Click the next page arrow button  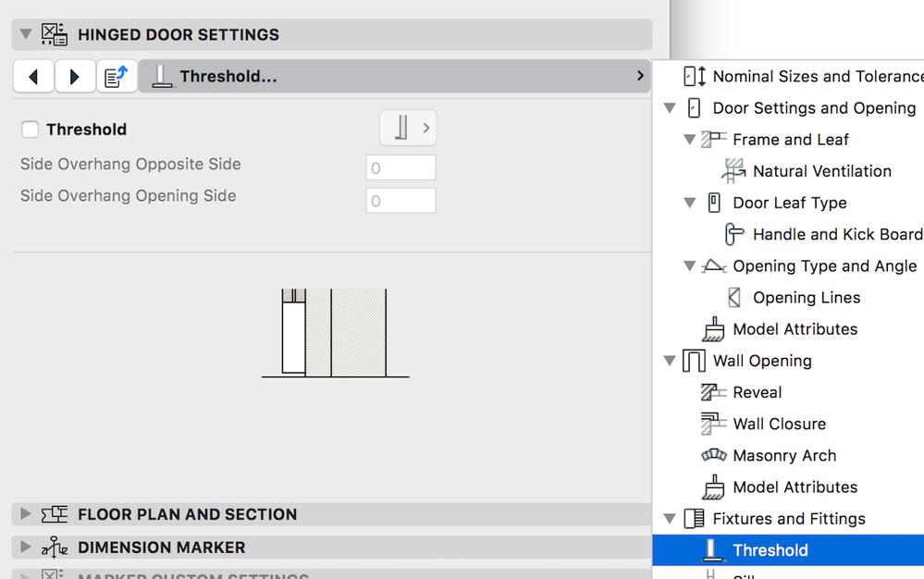pos(75,77)
